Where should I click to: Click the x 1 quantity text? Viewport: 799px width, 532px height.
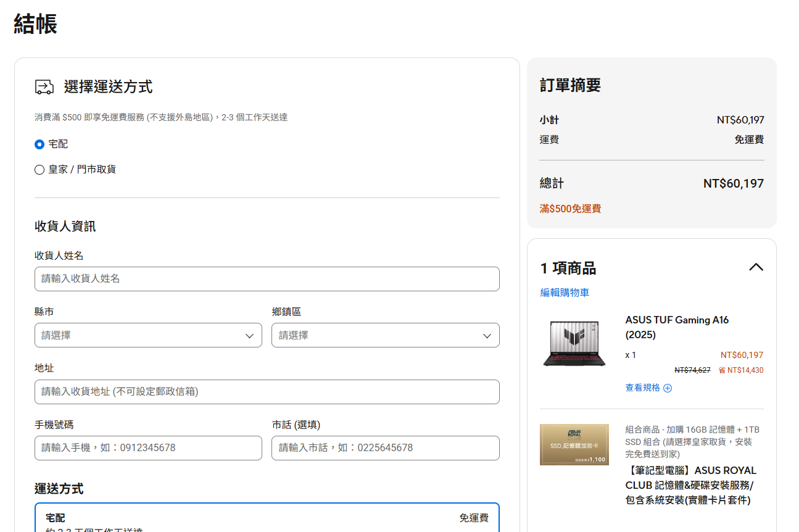[631, 355]
